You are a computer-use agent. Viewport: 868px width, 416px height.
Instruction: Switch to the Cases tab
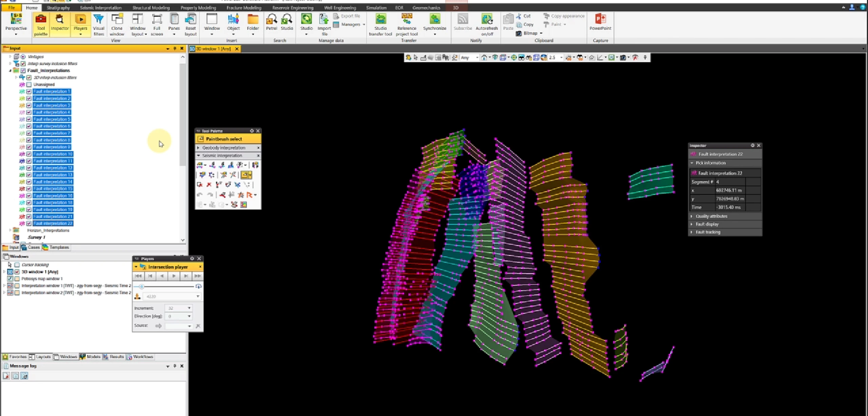31,247
